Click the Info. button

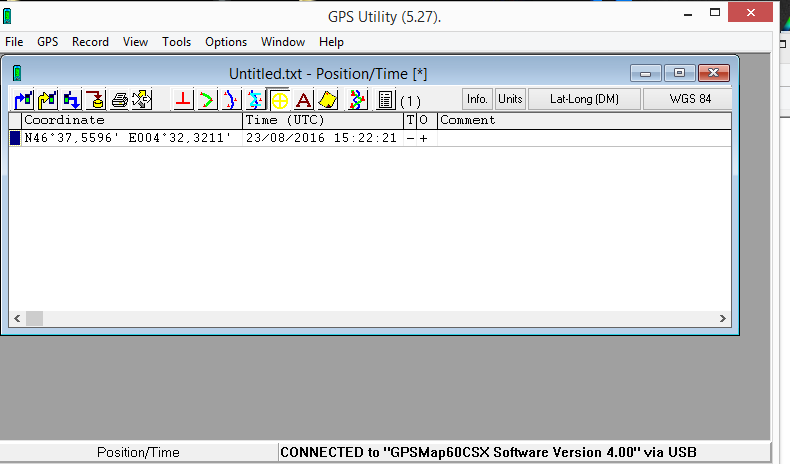coord(477,99)
